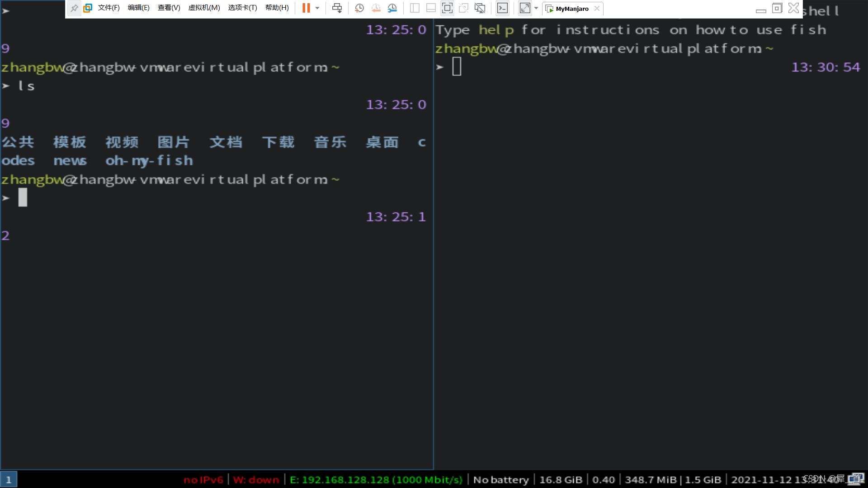Image resolution: width=868 pixels, height=488 pixels.
Task: Open the console view icon
Action: [502, 8]
